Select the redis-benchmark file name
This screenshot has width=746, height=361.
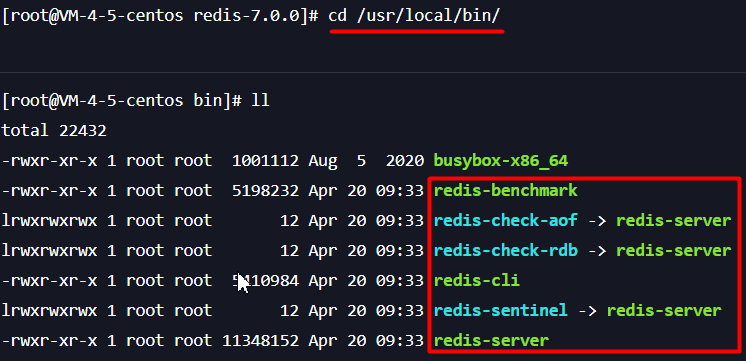506,191
